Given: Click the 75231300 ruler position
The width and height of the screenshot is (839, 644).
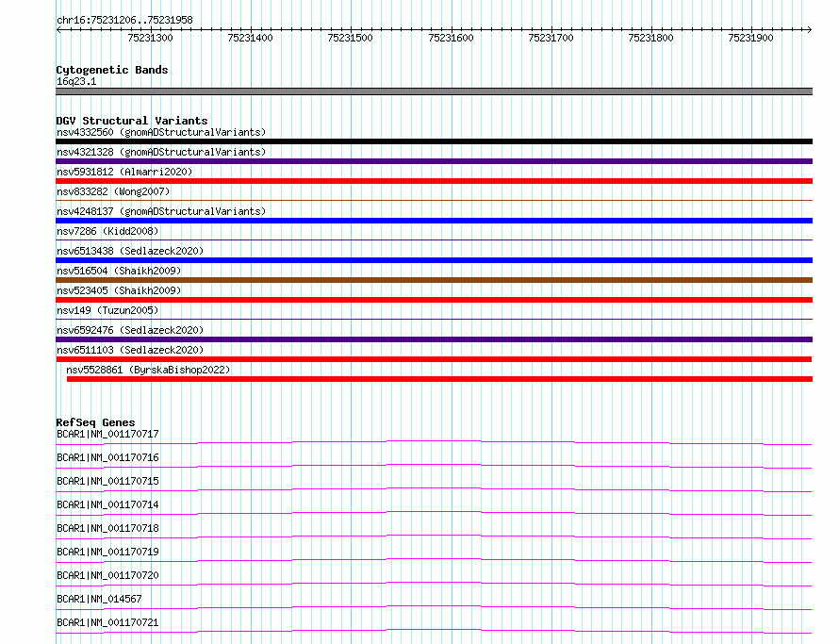Looking at the screenshot, I should [x=150, y=38].
